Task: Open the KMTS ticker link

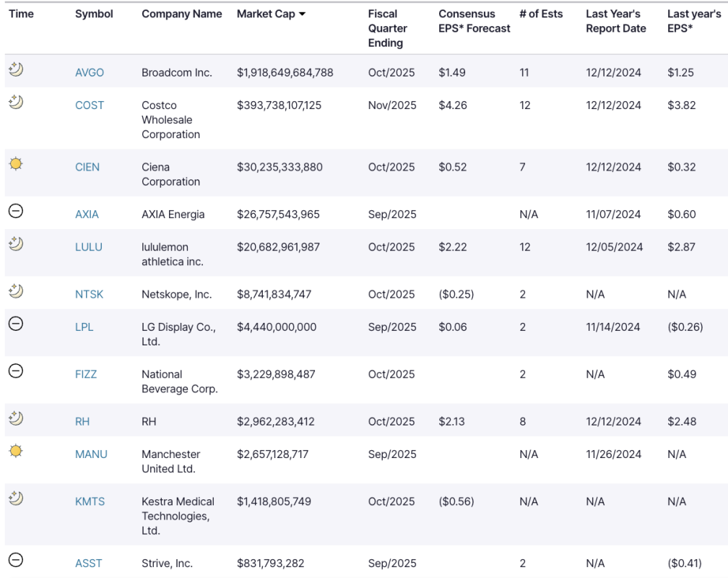Action: 90,501
